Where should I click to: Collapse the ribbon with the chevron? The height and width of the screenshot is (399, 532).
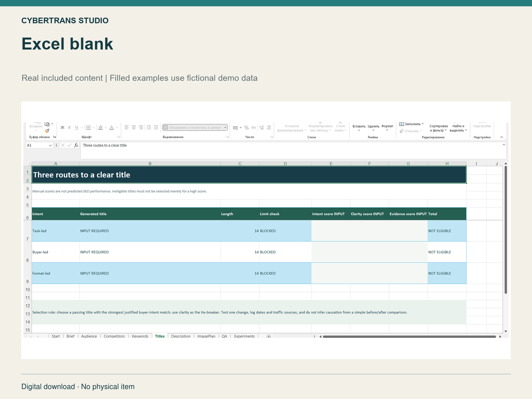pos(501,137)
